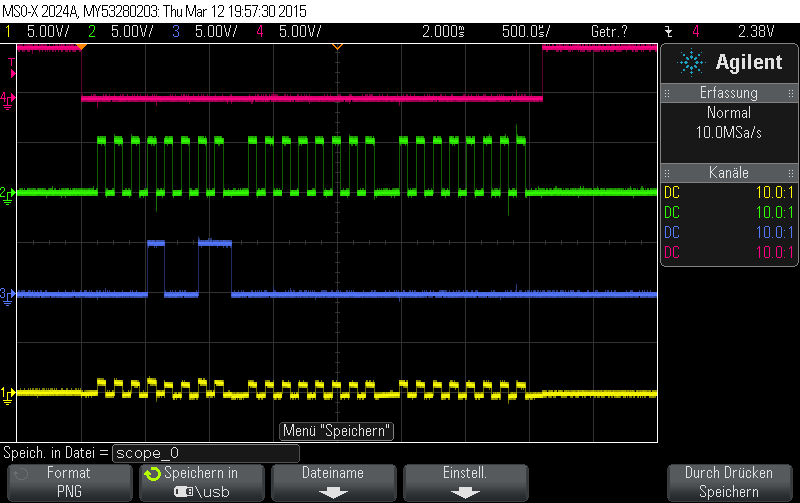Image resolution: width=800 pixels, height=503 pixels.
Task: Click the 10.0MSa/s sample rate value
Action: 729,133
